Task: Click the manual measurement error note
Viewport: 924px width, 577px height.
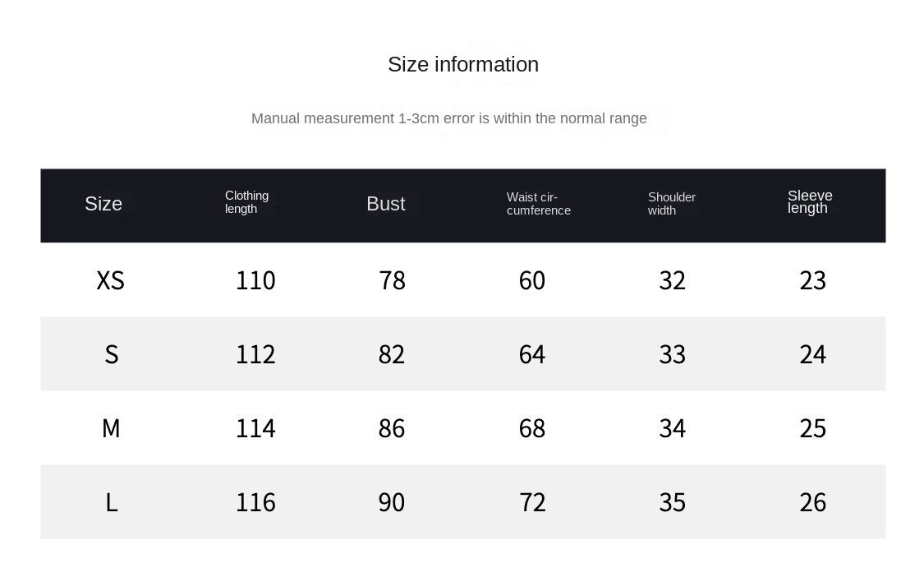Action: click(448, 118)
